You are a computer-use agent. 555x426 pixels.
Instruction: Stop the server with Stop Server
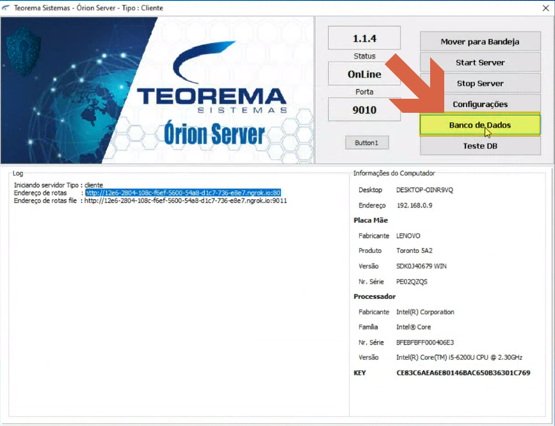click(480, 84)
